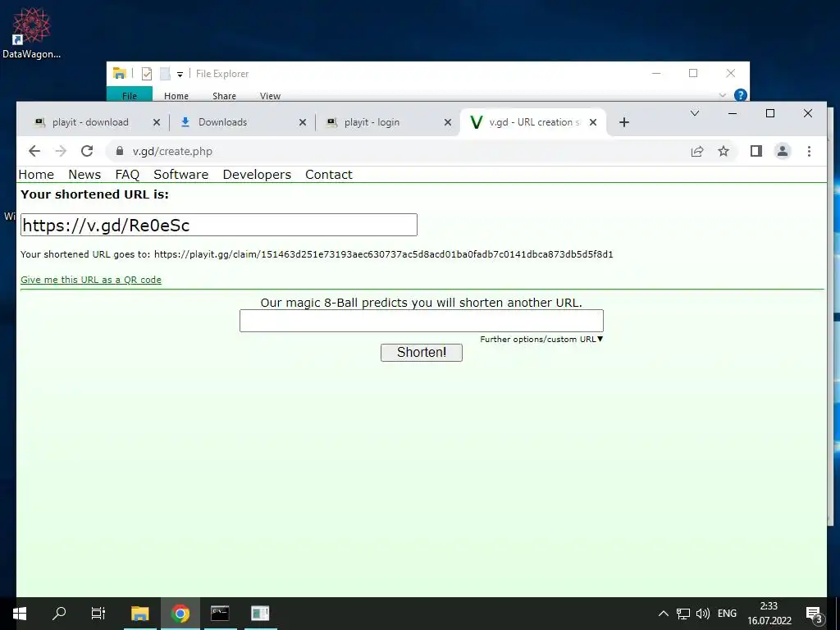Switch to the Downloads tab
The width and height of the screenshot is (840, 630).
(x=222, y=122)
